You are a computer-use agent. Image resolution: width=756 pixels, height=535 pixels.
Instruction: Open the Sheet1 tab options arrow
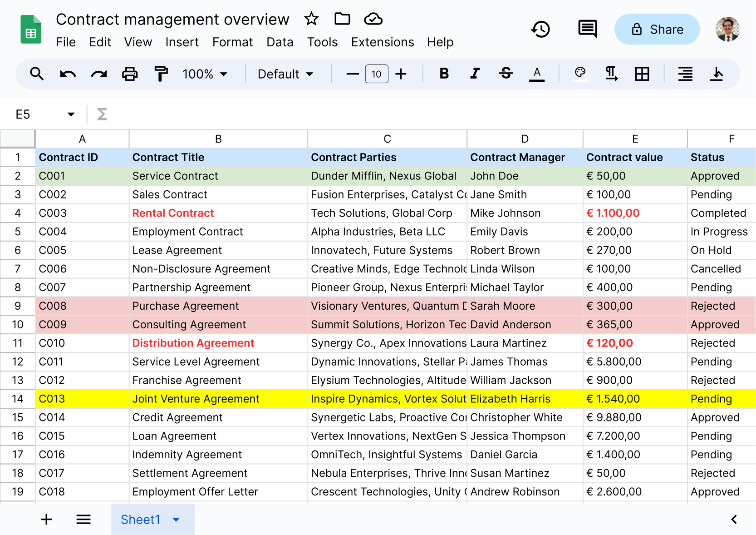177,520
